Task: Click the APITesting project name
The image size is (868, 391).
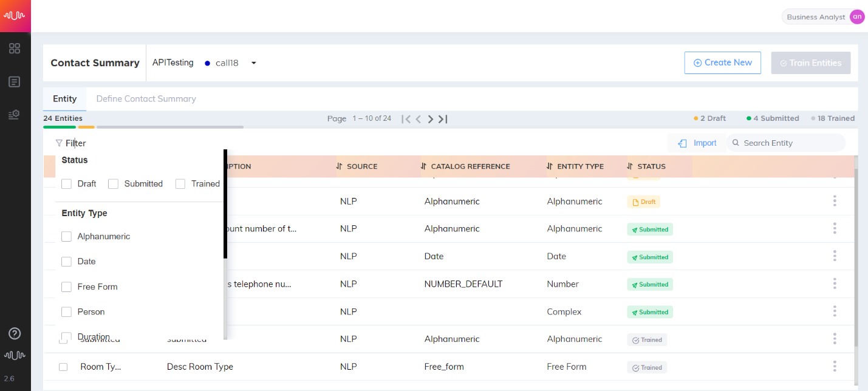Action: 173,63
